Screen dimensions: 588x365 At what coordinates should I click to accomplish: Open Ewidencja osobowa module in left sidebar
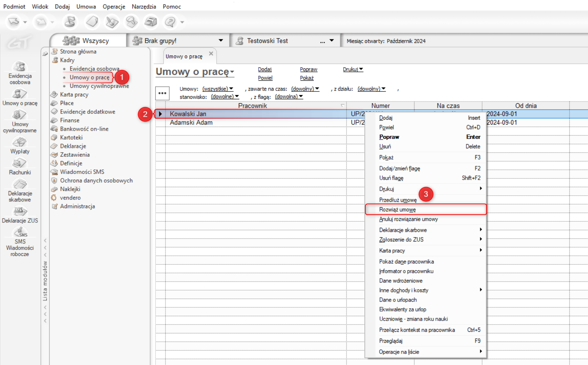tap(20, 73)
